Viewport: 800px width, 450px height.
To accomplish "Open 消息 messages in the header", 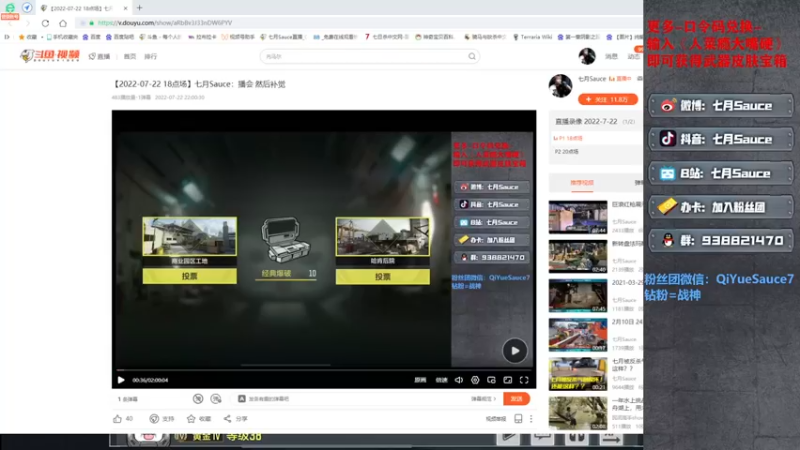I will [x=611, y=57].
